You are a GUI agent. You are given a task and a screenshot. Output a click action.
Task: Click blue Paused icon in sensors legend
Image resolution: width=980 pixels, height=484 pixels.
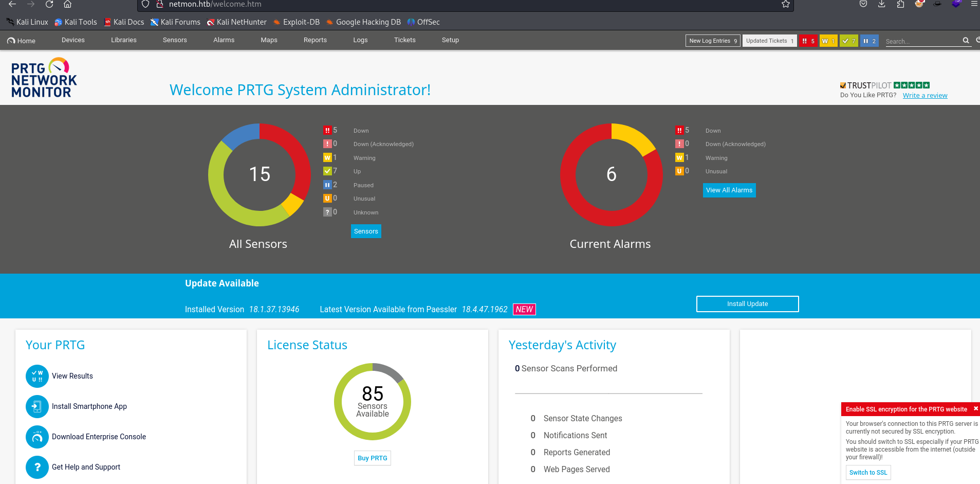coord(327,185)
